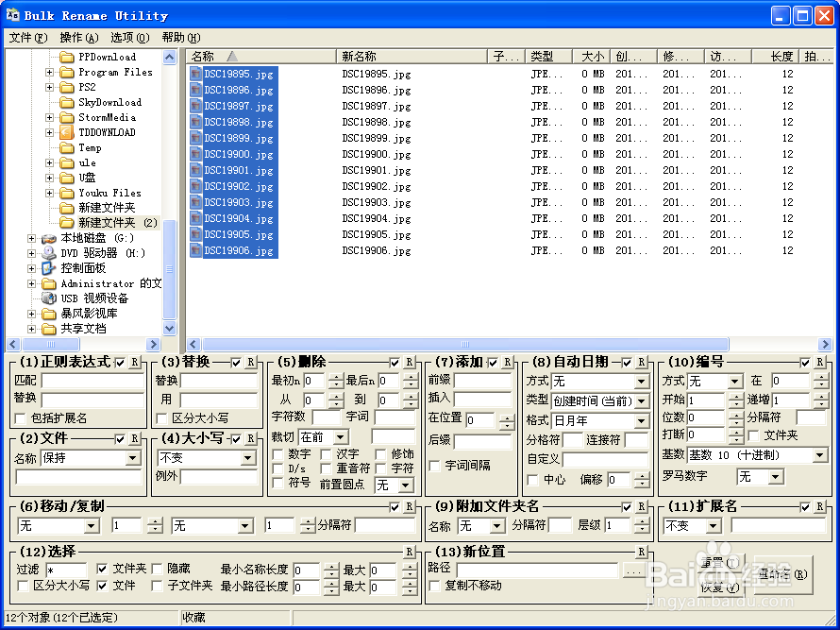Check the 数字 option in 删除 panel
The height and width of the screenshot is (630, 840).
point(277,454)
